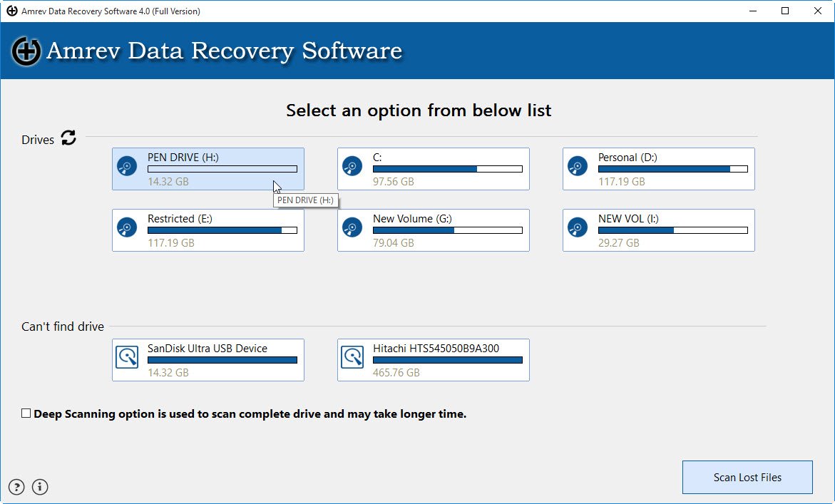Viewport: 835px width, 504px height.
Task: Refresh the drives list
Action: (x=68, y=139)
